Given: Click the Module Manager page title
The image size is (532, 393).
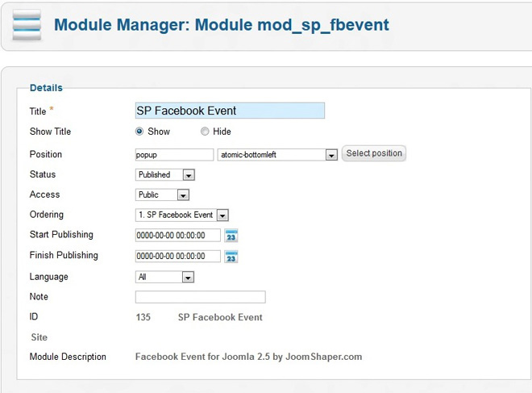Looking at the screenshot, I should [x=222, y=25].
